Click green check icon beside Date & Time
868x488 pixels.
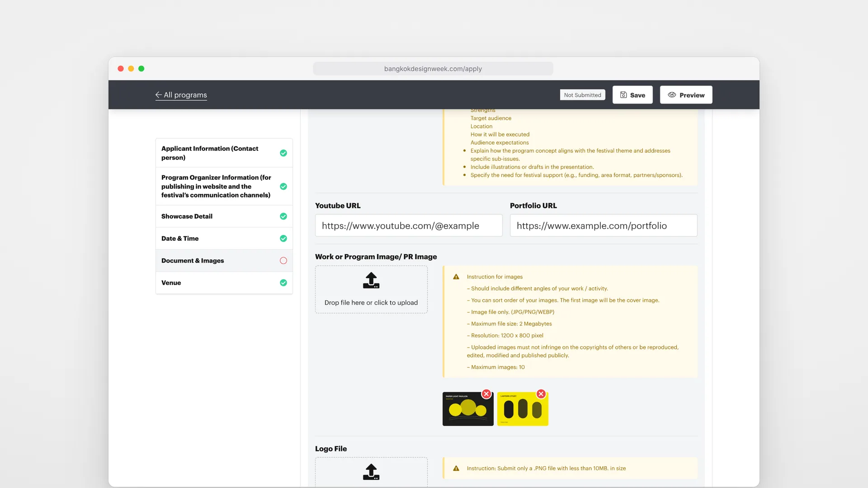coord(283,239)
